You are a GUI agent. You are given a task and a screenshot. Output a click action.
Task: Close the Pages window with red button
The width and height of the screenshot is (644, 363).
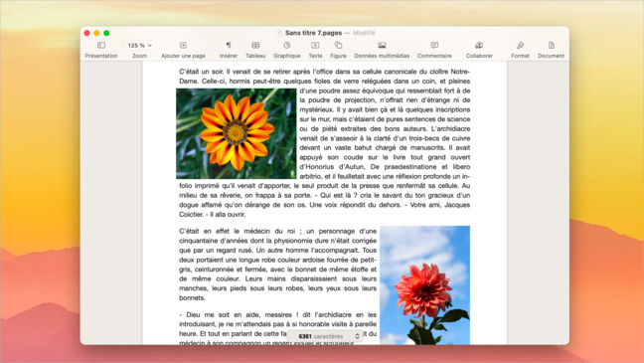pos(86,33)
